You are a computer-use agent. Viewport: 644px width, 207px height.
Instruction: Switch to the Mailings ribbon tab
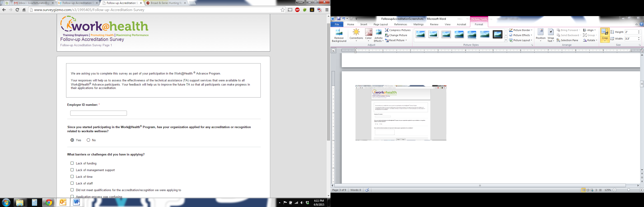[x=418, y=24]
